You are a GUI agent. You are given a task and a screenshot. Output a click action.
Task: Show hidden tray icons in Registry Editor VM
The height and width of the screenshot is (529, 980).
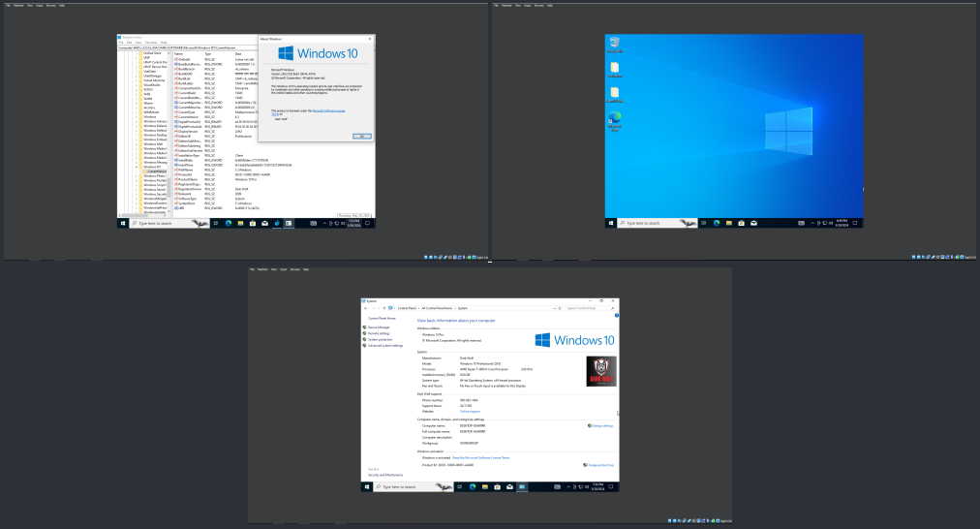click(x=325, y=223)
